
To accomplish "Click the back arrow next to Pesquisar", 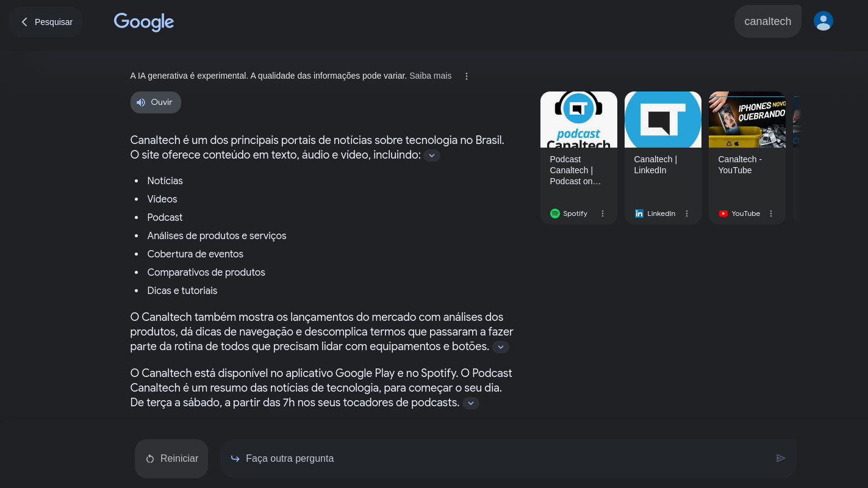I will 24,22.
